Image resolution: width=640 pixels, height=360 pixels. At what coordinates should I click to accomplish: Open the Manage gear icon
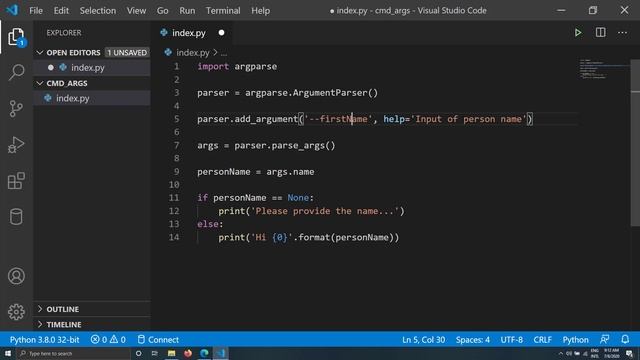(16, 312)
